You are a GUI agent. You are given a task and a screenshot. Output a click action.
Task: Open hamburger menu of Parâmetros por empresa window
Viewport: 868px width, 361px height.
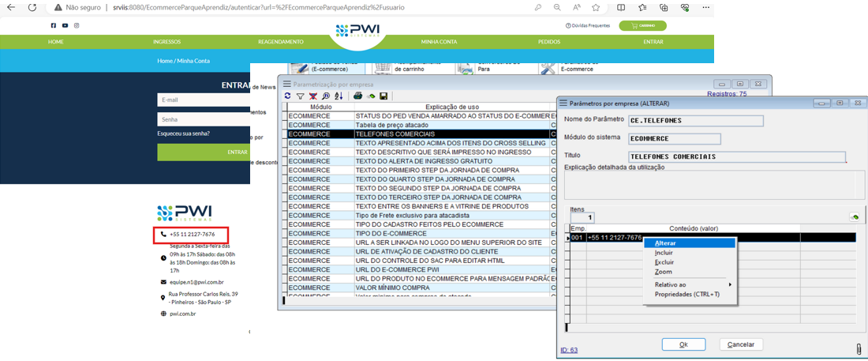click(563, 103)
